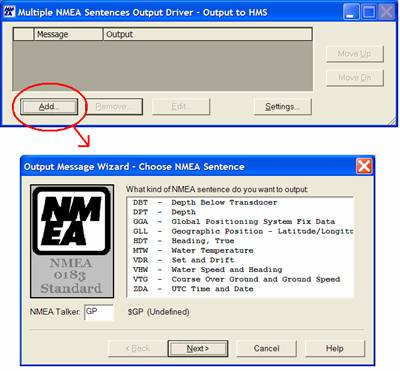Close the Output Message Wizard dialog
This screenshot has width=400, height=371.
(364, 166)
